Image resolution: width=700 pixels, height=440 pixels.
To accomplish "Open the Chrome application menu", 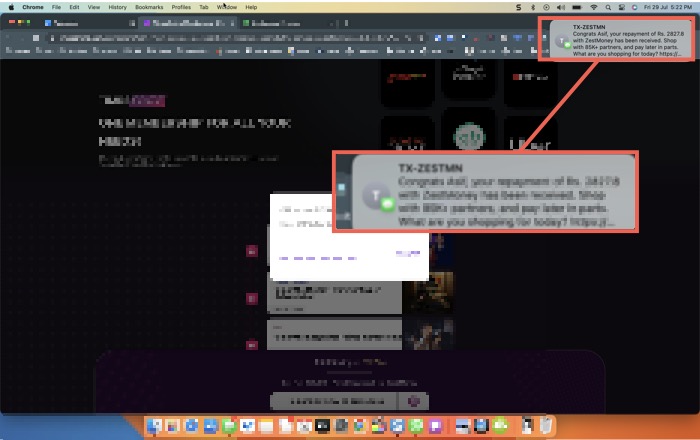I will click(33, 7).
